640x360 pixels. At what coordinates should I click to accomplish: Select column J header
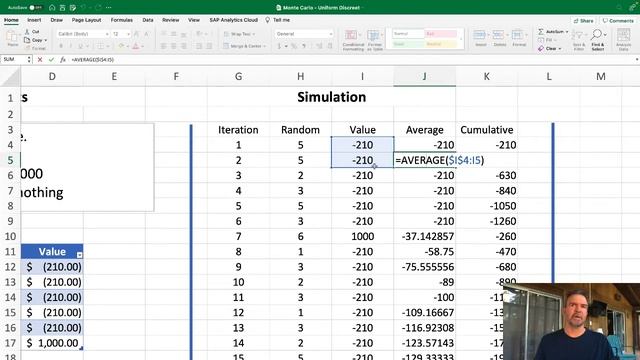pos(424,76)
